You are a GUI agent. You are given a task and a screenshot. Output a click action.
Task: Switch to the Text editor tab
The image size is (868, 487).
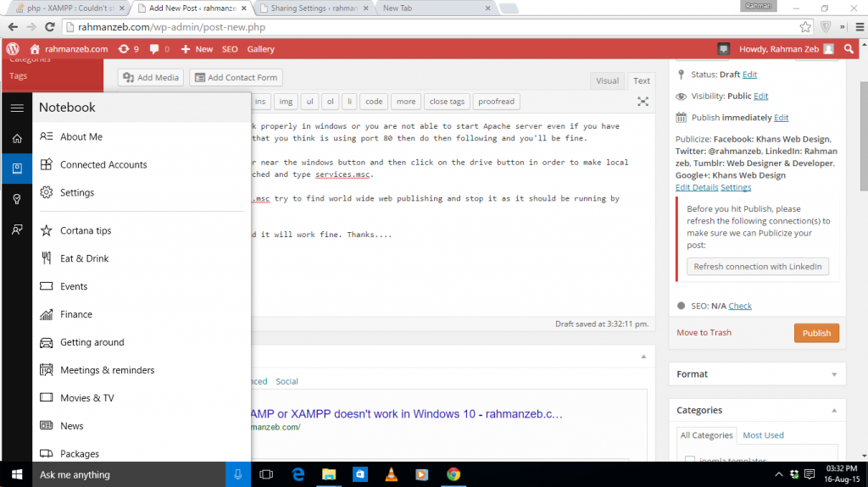coord(642,80)
